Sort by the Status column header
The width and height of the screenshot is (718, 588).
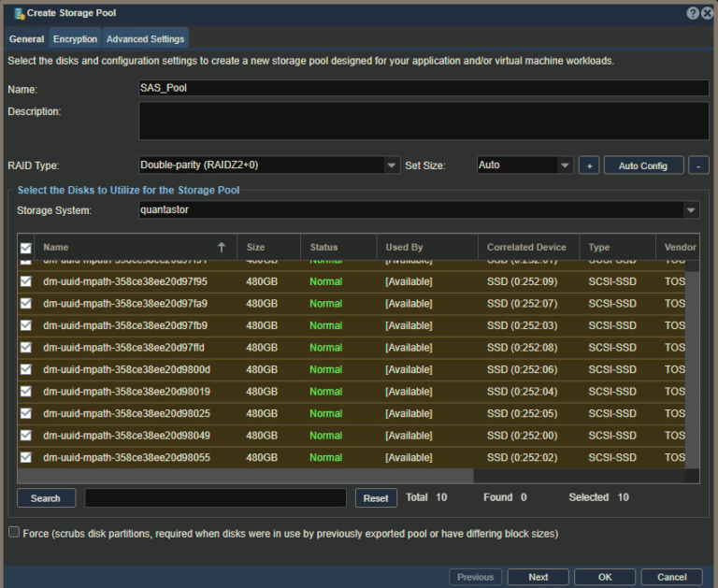[x=338, y=248]
